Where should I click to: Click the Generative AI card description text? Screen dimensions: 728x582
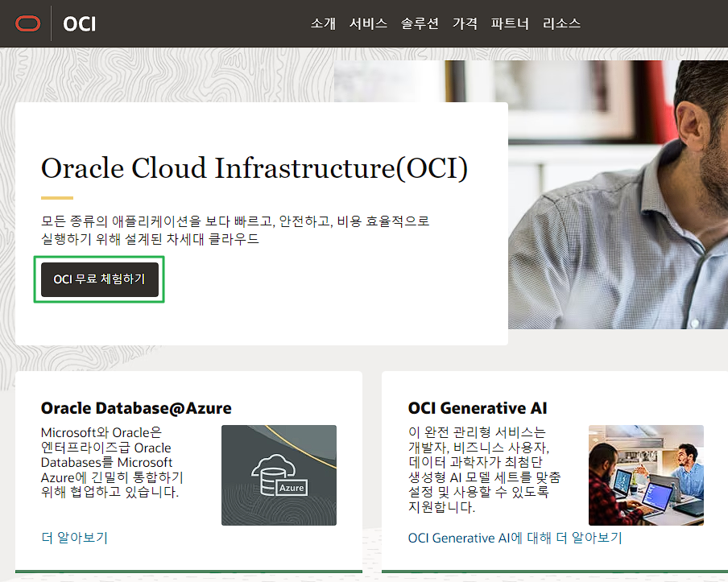[485, 469]
